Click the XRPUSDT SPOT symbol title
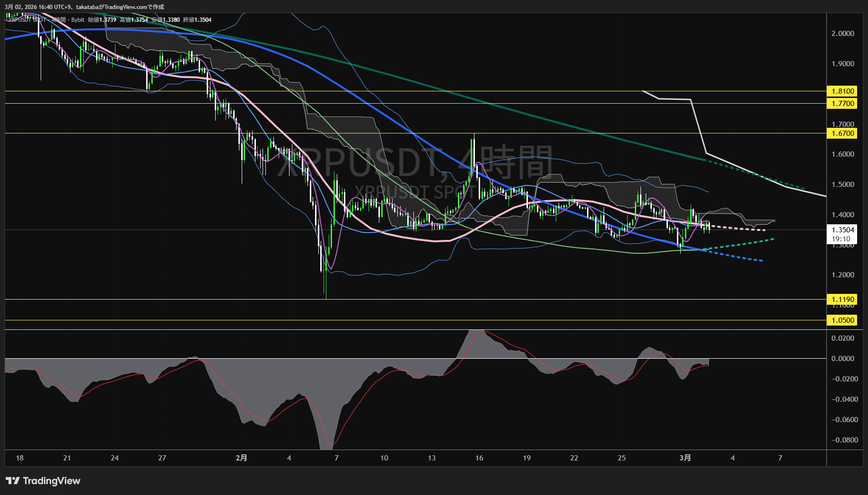 coord(27,20)
